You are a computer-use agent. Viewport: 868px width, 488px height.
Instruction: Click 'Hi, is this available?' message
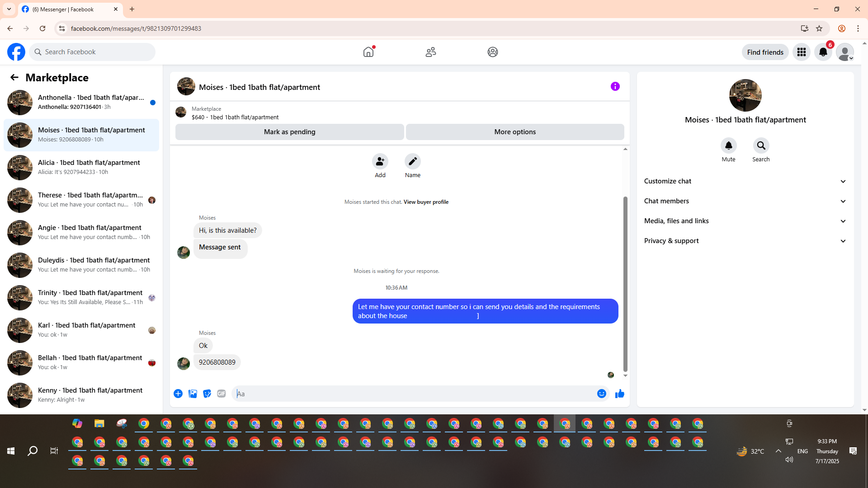tap(227, 230)
